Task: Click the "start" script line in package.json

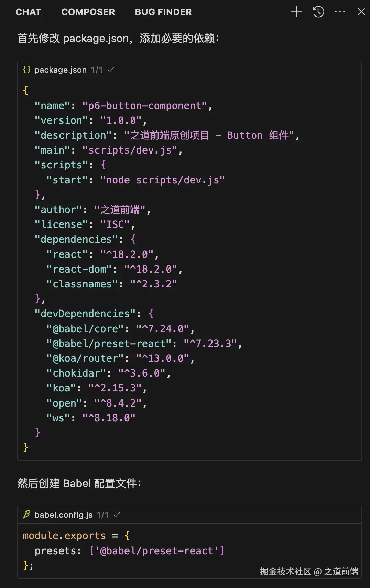Action: point(135,180)
